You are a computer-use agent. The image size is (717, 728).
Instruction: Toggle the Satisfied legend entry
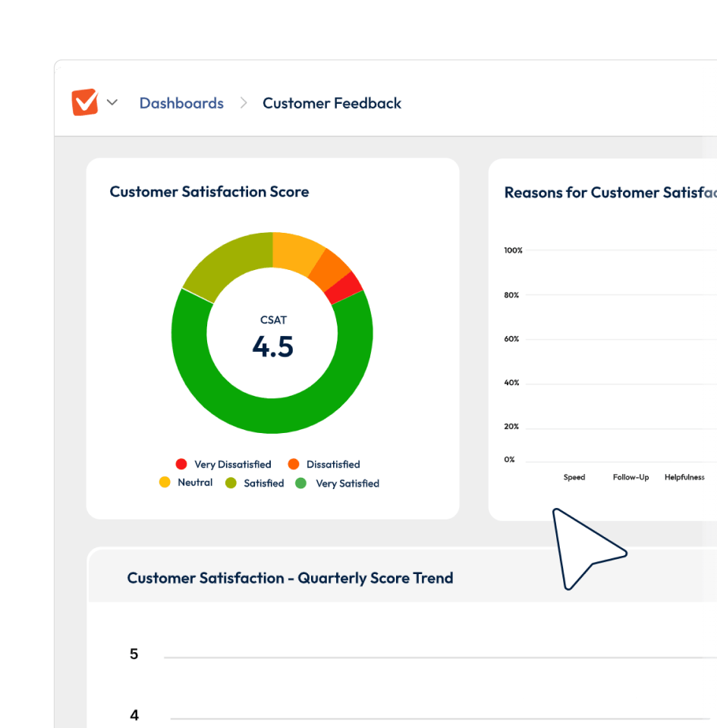[254, 483]
